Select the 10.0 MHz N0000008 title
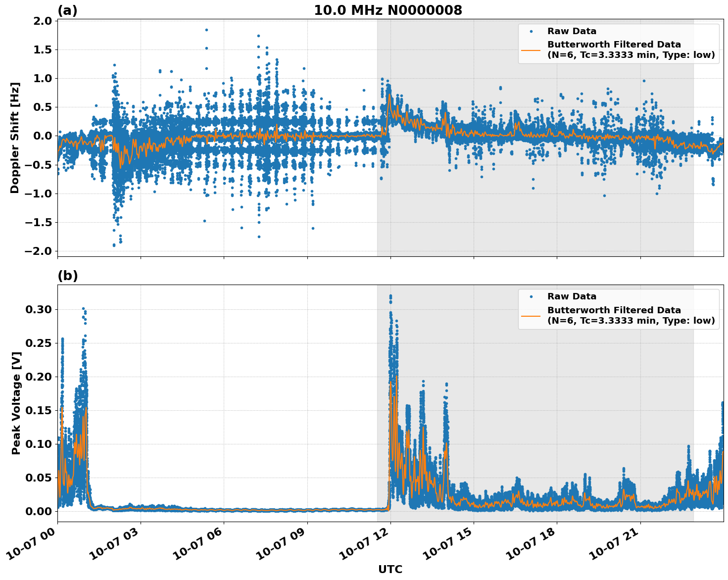Image resolution: width=728 pixels, height=580 pixels. [388, 9]
